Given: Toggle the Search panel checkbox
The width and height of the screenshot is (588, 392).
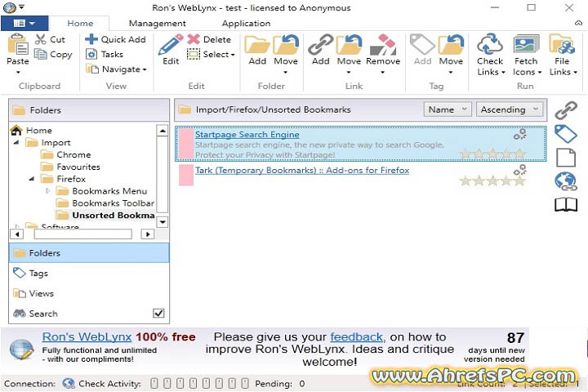Looking at the screenshot, I should [x=158, y=313].
